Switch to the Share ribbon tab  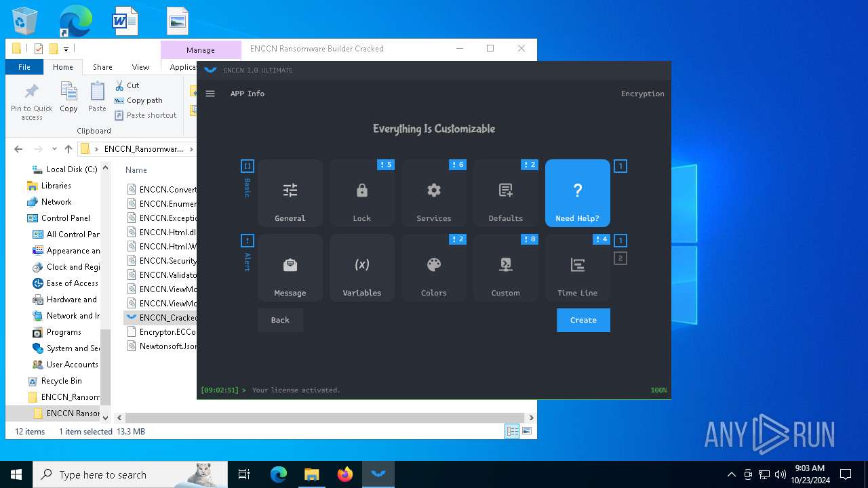click(x=102, y=67)
